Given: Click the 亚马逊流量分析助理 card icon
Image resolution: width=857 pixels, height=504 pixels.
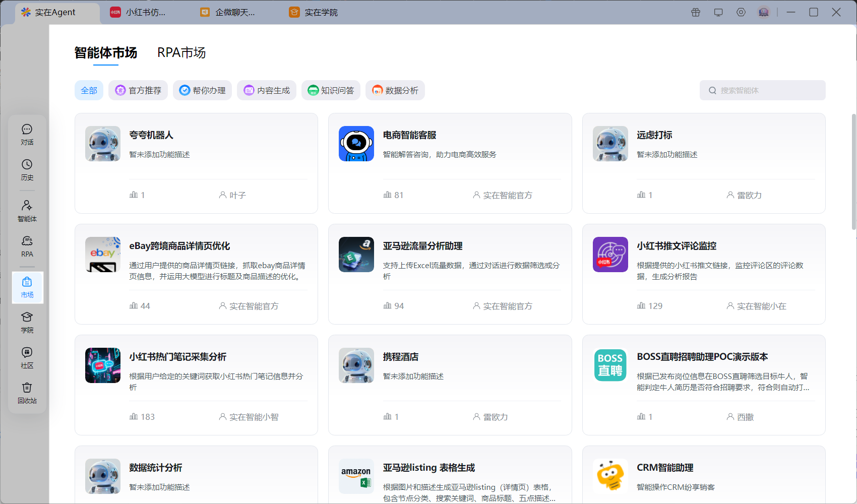Looking at the screenshot, I should [x=356, y=255].
